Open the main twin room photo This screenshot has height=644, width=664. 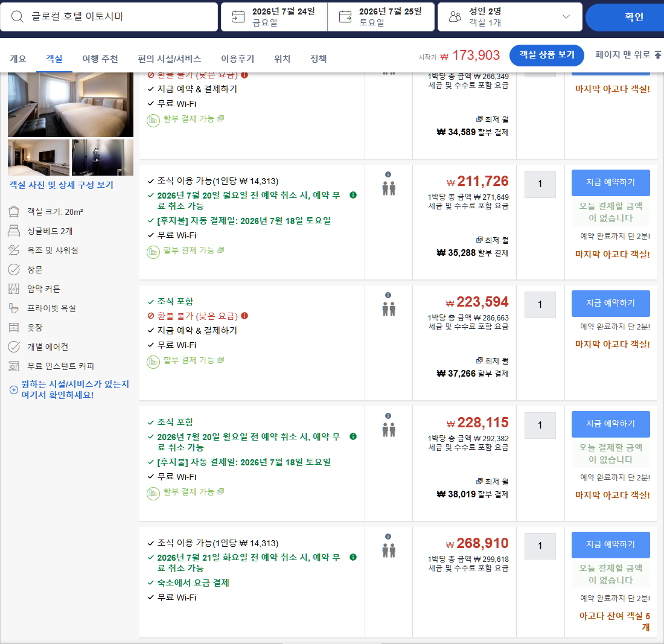[x=70, y=104]
